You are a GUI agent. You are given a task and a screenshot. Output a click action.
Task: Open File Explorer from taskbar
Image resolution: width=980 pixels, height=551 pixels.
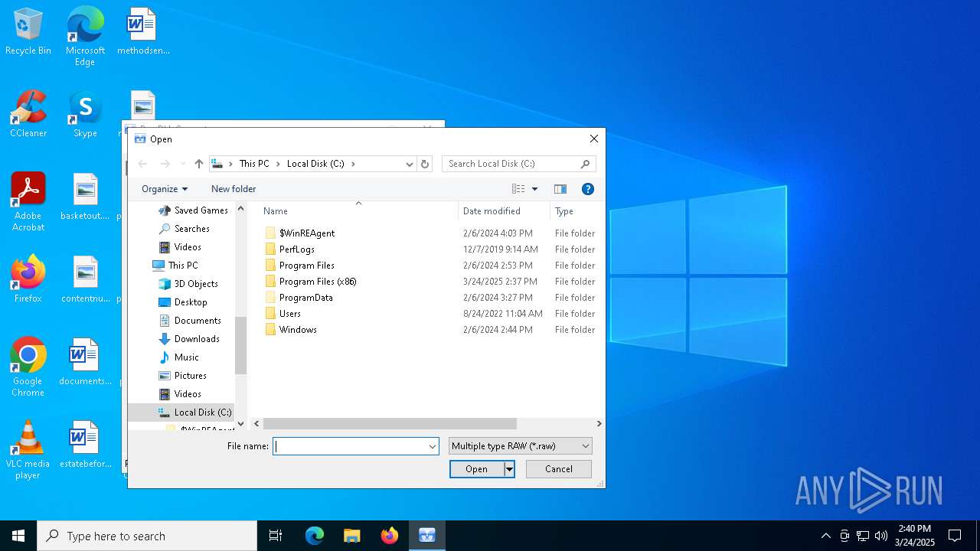click(351, 536)
